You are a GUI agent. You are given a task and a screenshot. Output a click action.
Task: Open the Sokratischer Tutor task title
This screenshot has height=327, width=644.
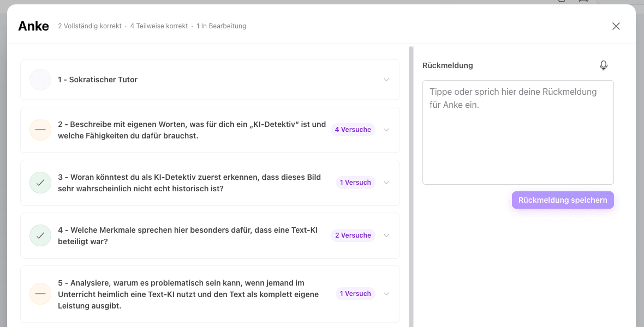click(x=98, y=80)
